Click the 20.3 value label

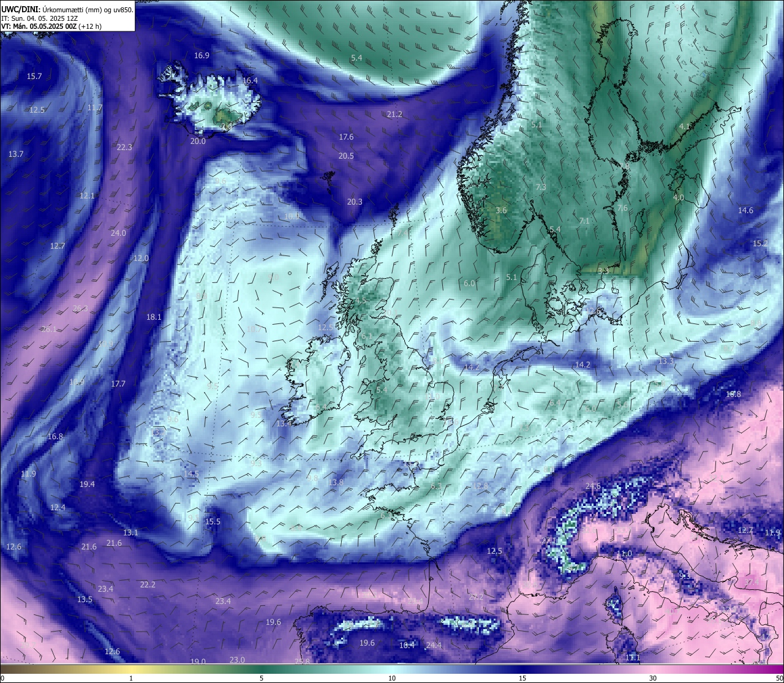[x=355, y=202]
